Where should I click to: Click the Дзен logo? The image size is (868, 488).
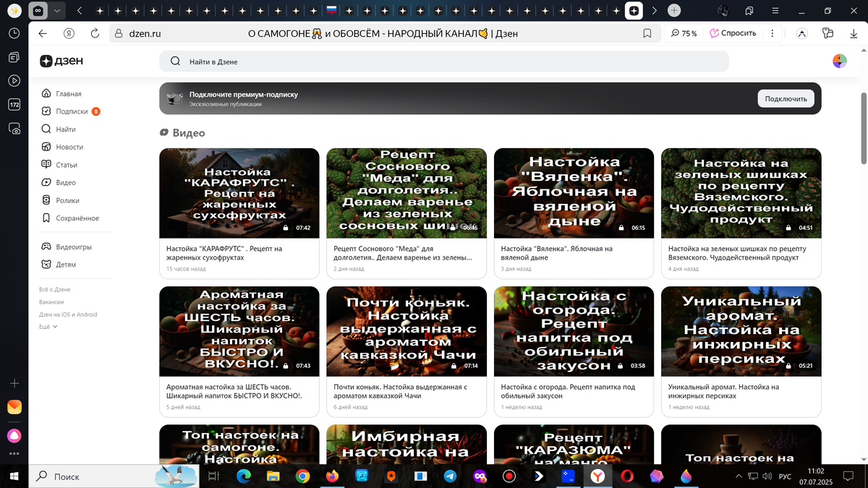61,61
